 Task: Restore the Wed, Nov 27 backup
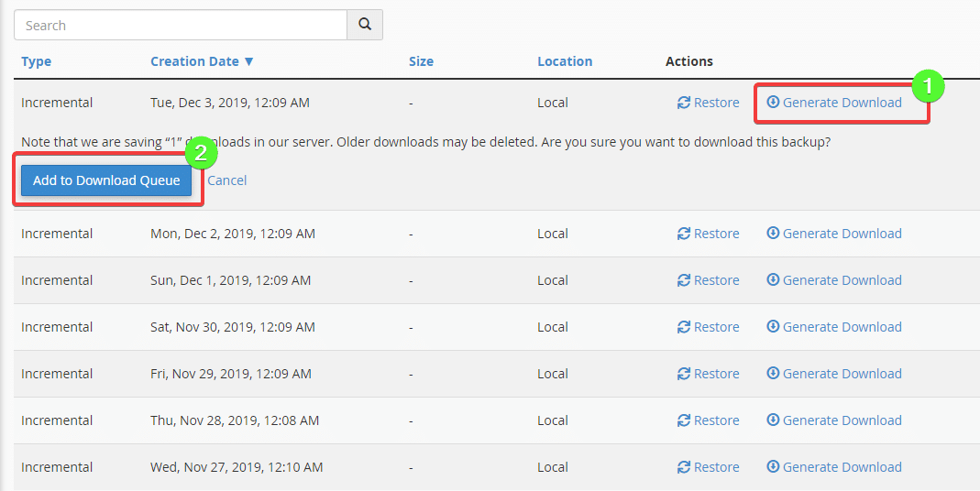(x=709, y=467)
